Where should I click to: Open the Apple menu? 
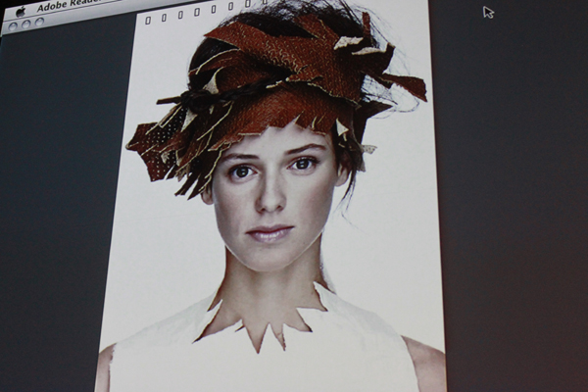(x=21, y=12)
